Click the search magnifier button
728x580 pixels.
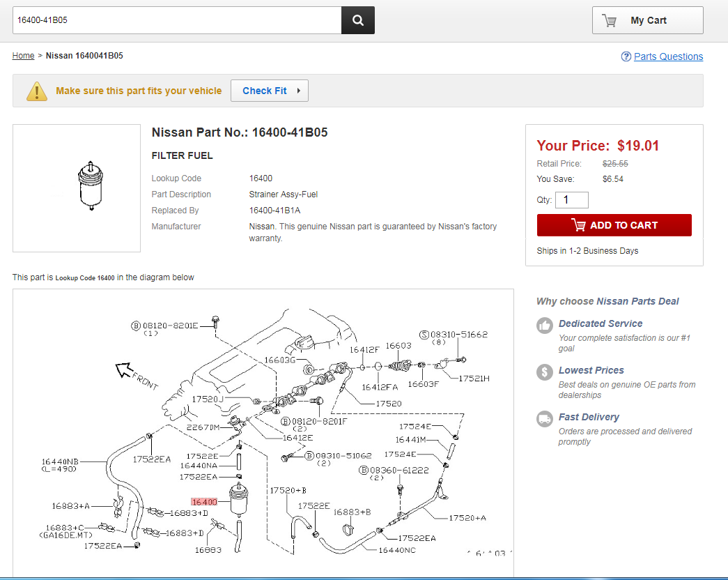click(358, 20)
